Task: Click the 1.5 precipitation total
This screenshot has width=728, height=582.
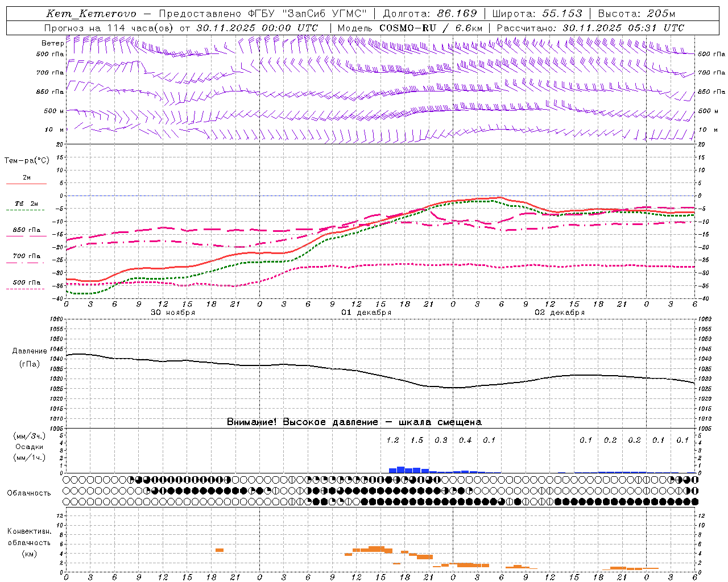Action: (x=417, y=440)
